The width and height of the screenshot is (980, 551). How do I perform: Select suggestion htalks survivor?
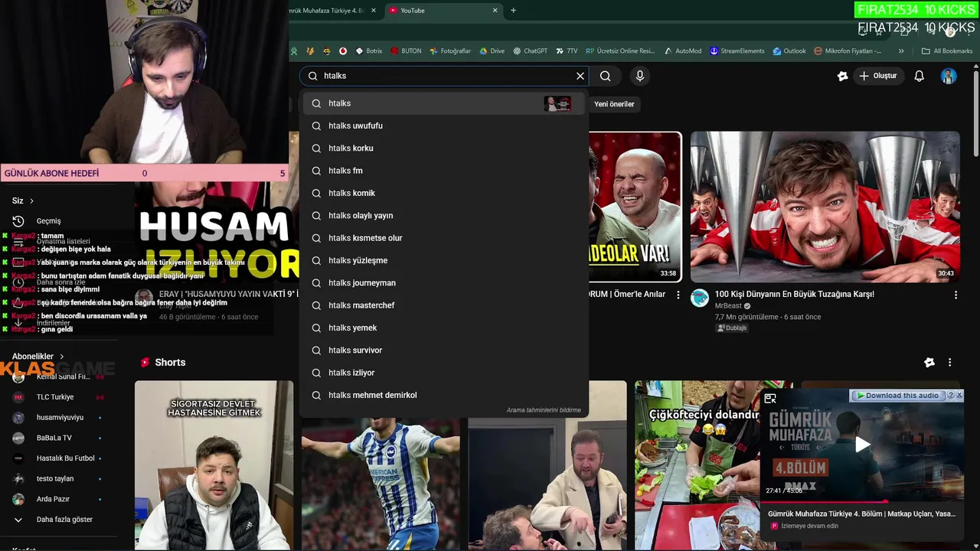[x=443, y=350]
